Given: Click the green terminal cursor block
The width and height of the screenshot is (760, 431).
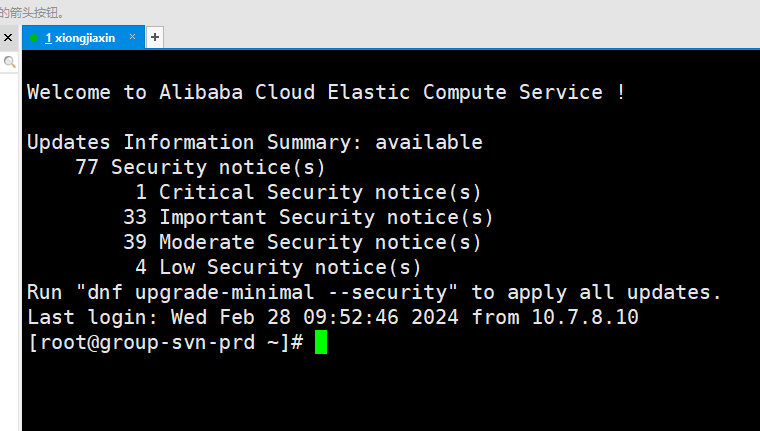Looking at the screenshot, I should tap(321, 342).
